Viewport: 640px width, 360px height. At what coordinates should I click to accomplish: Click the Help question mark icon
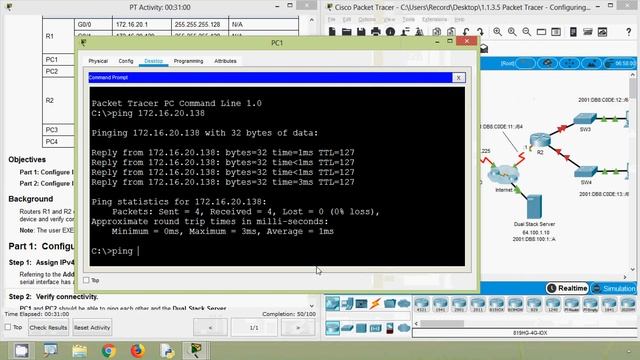tap(629, 32)
